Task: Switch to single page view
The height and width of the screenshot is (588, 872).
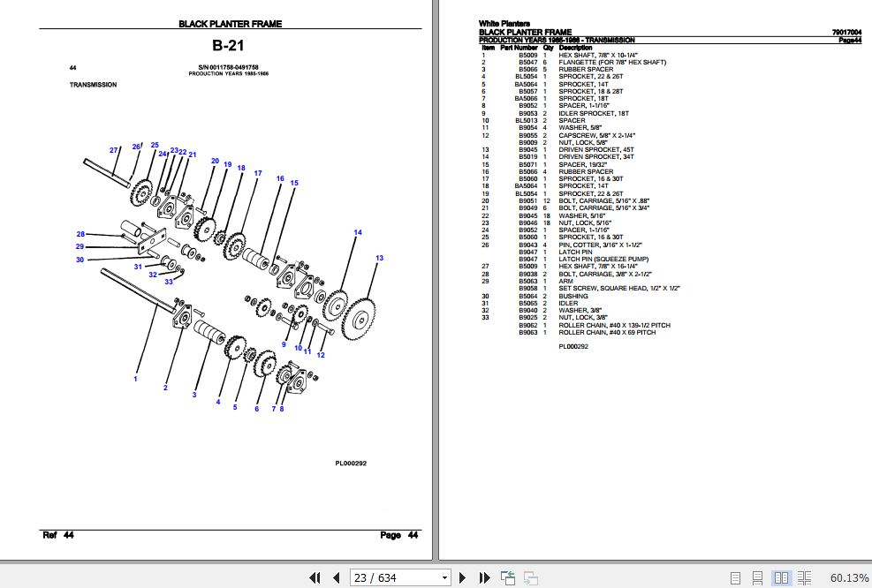Action: tap(736, 577)
